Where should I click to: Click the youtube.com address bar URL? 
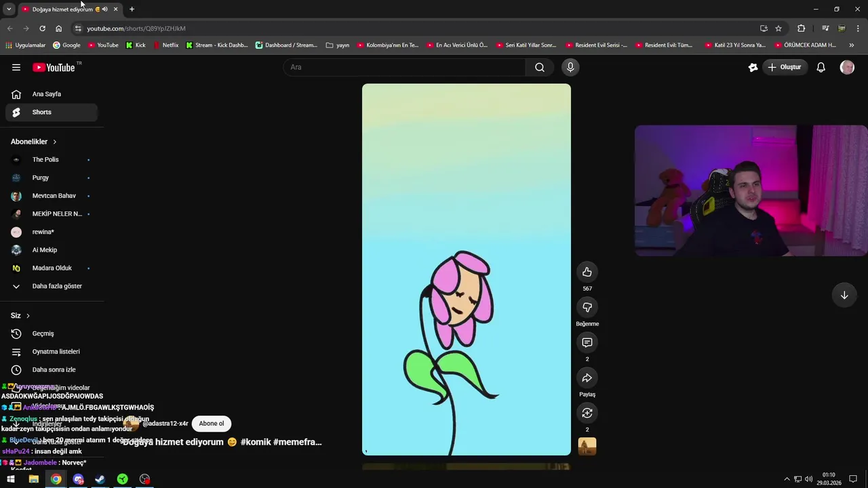click(136, 28)
